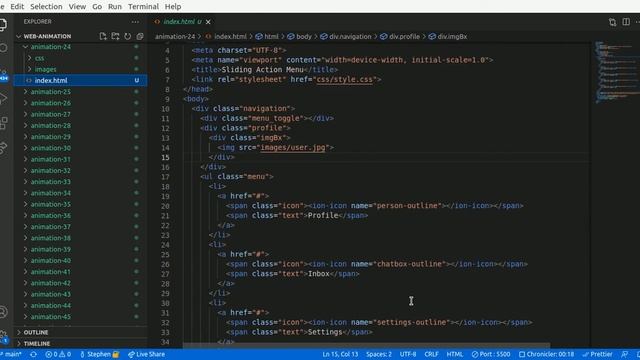Select animation-45 folder in Explorer
The image size is (640, 360).
pyautogui.click(x=81, y=317)
